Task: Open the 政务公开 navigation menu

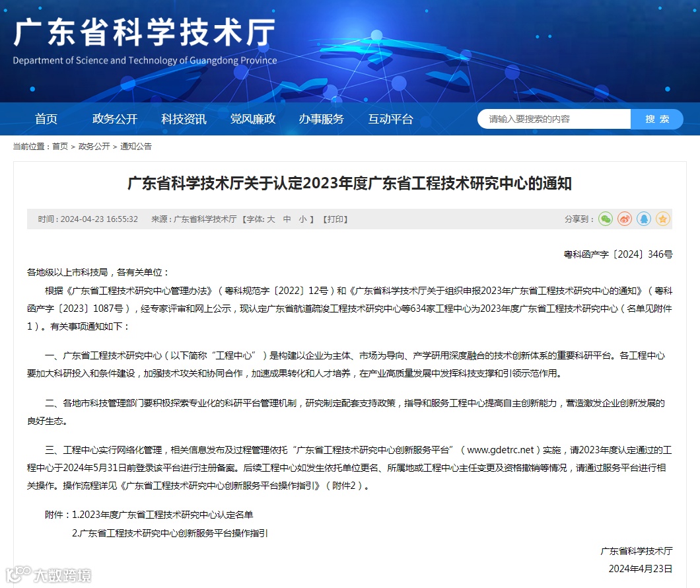Action: click(115, 119)
